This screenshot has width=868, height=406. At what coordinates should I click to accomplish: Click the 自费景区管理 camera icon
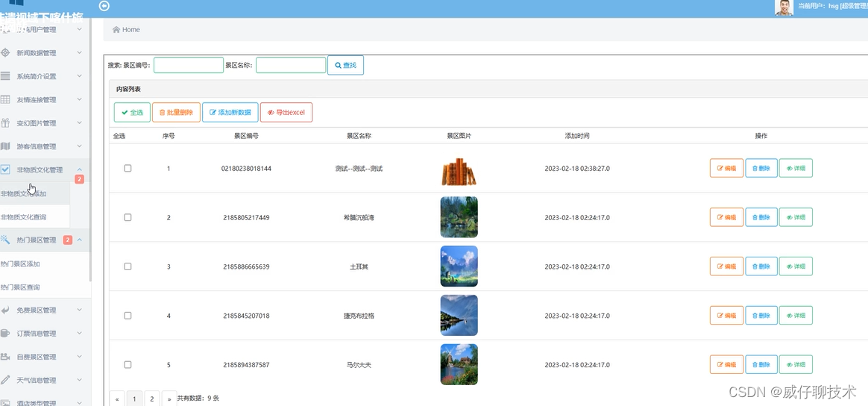[x=5, y=357]
